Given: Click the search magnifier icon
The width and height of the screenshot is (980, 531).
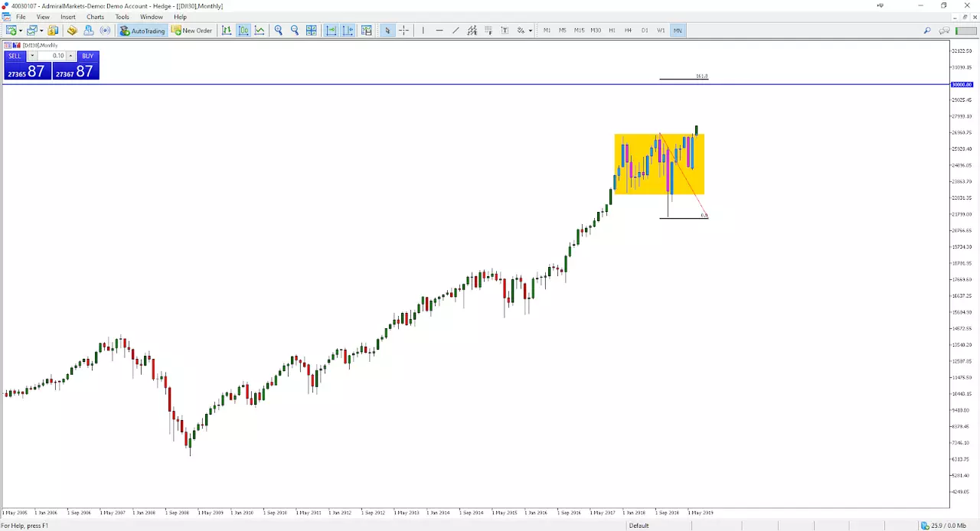Looking at the screenshot, I should (x=927, y=31).
